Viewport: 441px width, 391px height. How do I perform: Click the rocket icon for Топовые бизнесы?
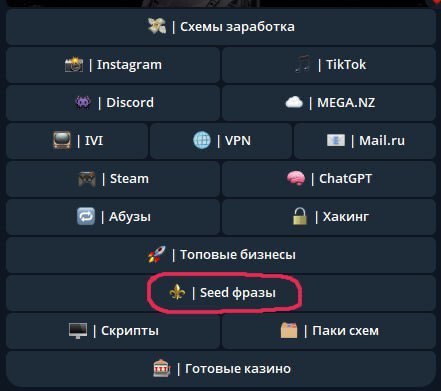(x=157, y=254)
